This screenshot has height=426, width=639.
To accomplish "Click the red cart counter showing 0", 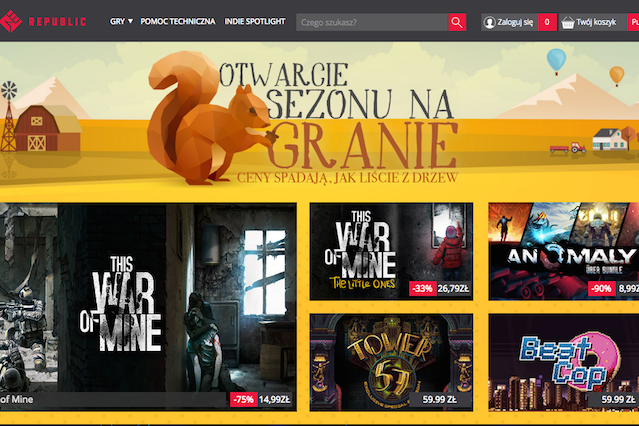I will (x=547, y=22).
